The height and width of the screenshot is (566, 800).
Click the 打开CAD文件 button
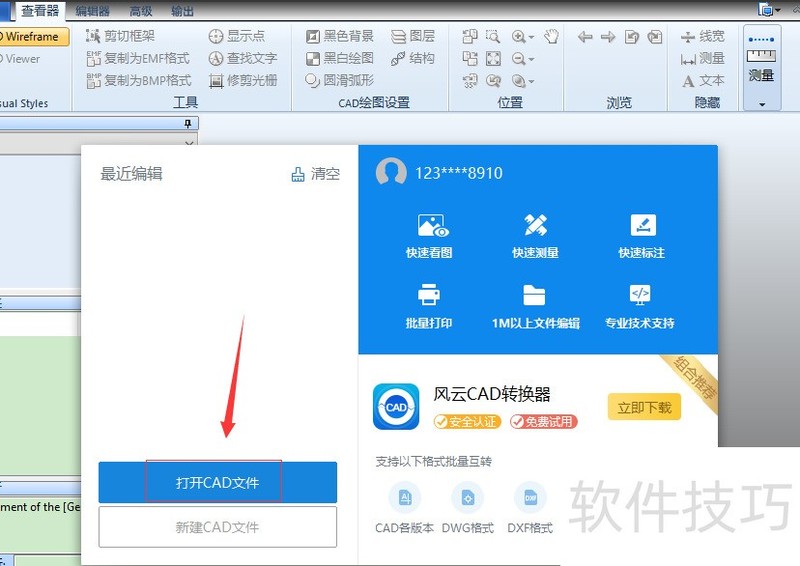click(x=217, y=482)
